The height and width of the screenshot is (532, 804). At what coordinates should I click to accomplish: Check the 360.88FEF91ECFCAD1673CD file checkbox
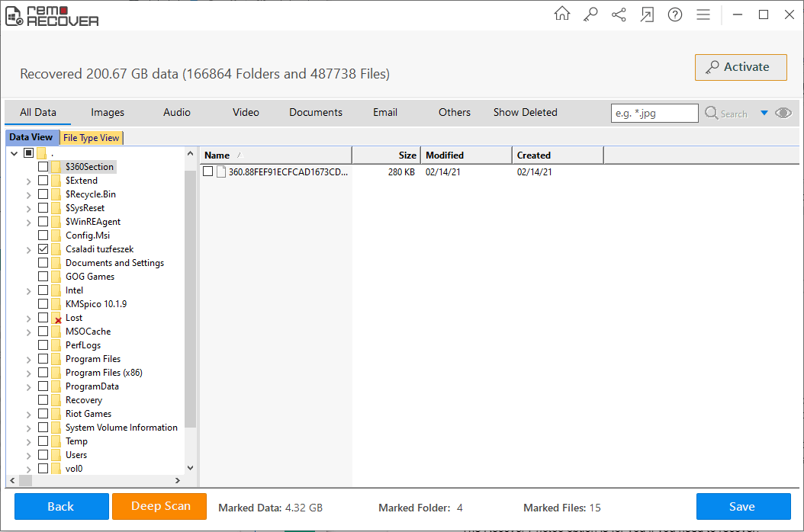pos(207,171)
